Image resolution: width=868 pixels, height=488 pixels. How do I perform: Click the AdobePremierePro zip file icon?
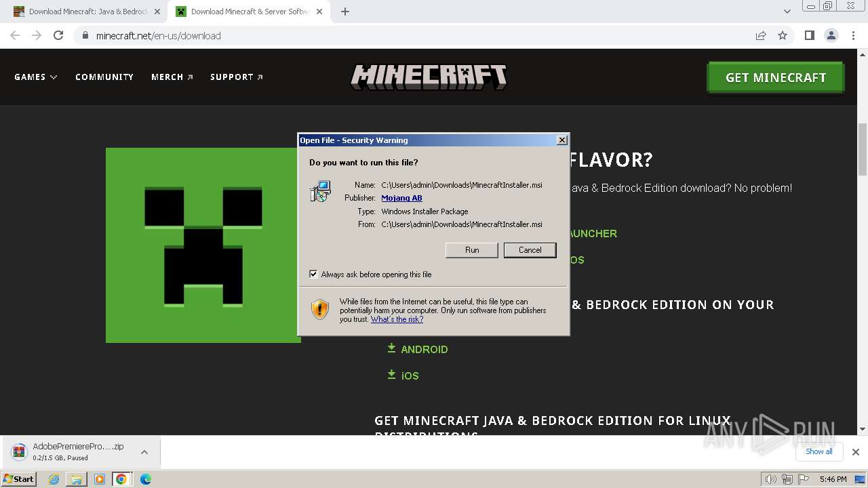19,452
